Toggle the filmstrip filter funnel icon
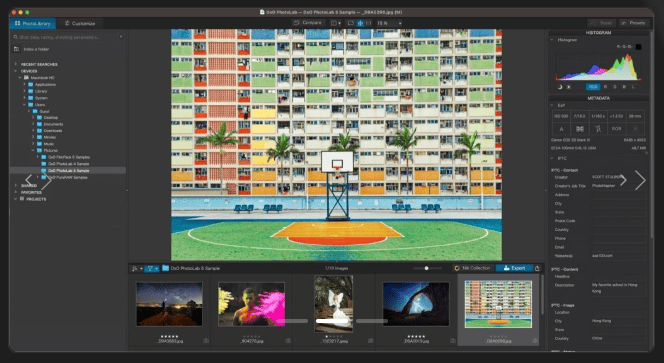Image resolution: width=664 pixels, height=363 pixels. coord(151,269)
